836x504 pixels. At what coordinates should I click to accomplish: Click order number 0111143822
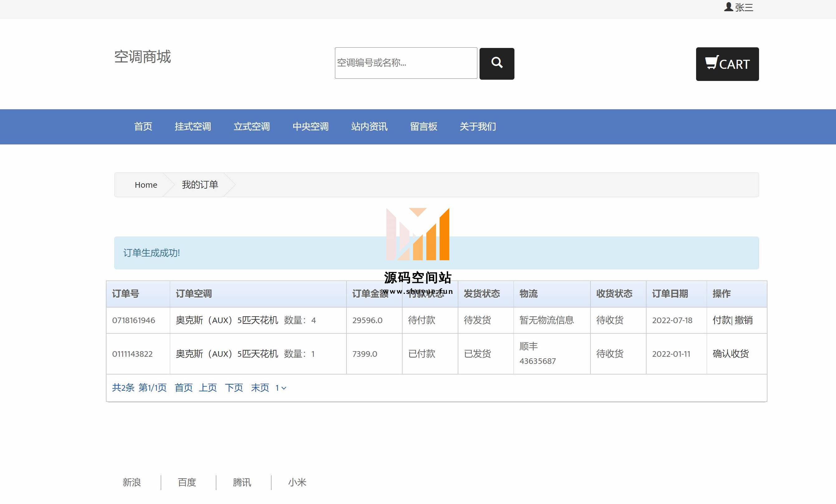pos(132,354)
